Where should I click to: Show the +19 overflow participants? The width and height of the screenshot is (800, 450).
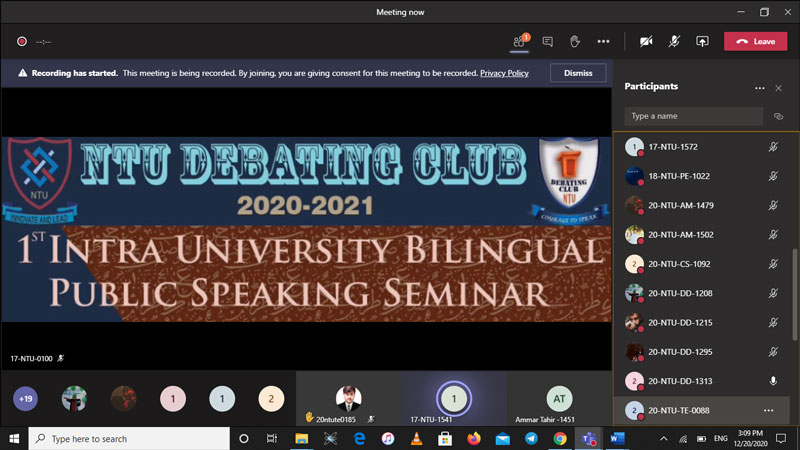24,399
